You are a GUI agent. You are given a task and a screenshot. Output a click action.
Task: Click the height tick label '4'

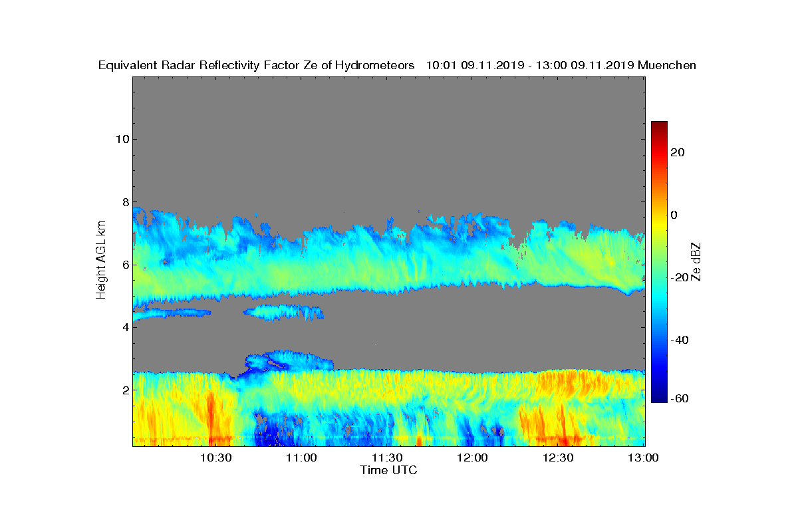click(124, 327)
